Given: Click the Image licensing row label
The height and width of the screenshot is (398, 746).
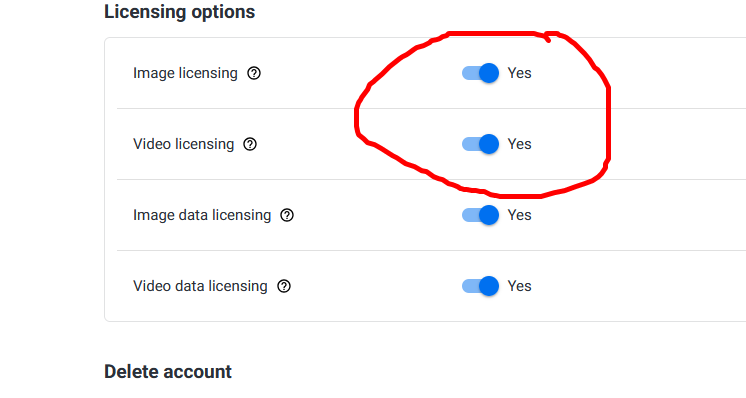Looking at the screenshot, I should 185,73.
